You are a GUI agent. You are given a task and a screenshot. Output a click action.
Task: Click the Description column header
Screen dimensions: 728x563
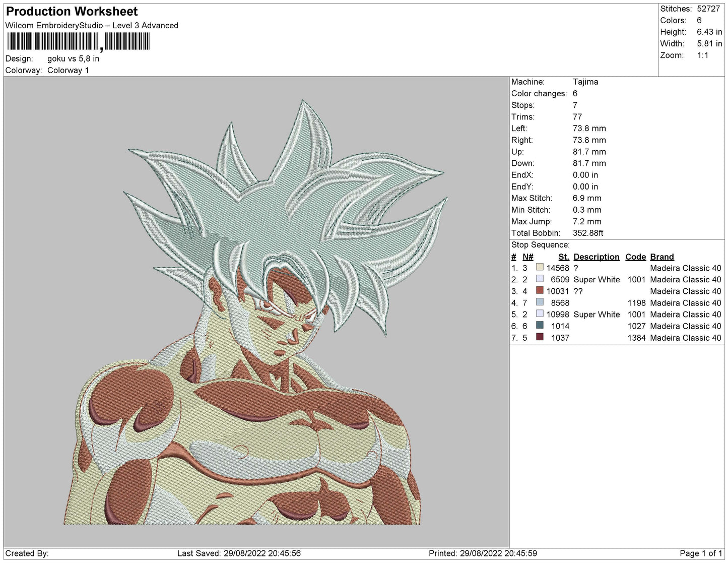[597, 257]
